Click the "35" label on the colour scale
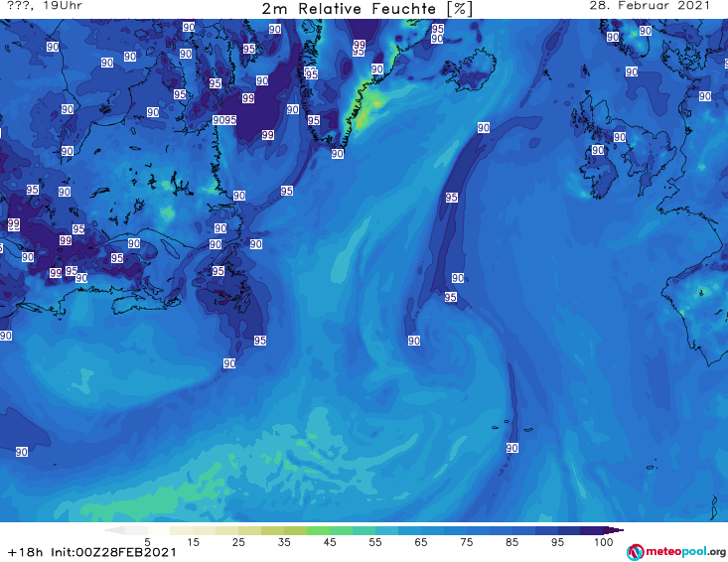 pyautogui.click(x=284, y=542)
